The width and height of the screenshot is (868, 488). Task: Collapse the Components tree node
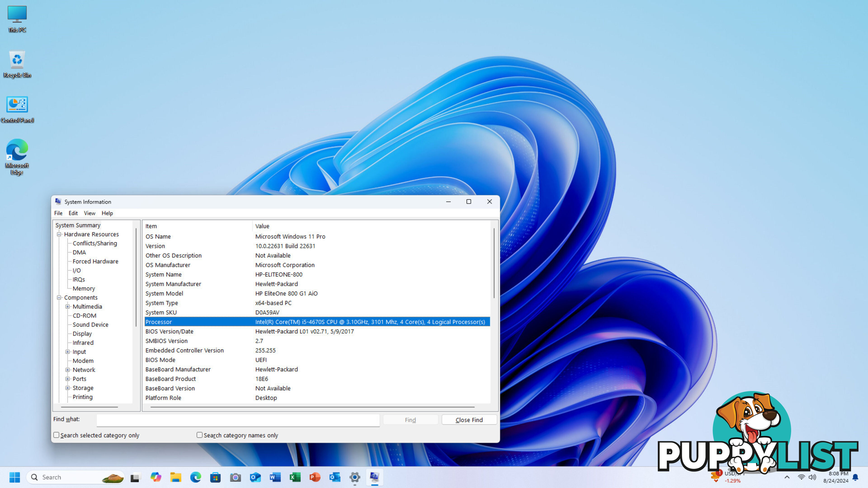(x=59, y=297)
